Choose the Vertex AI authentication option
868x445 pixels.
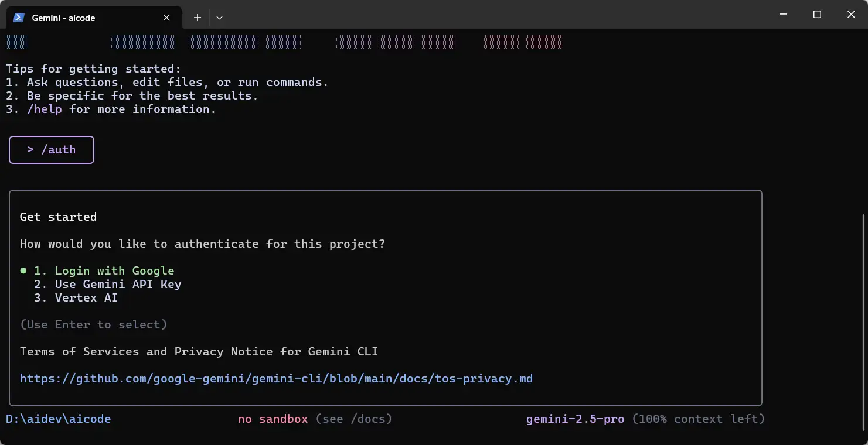[x=76, y=297]
